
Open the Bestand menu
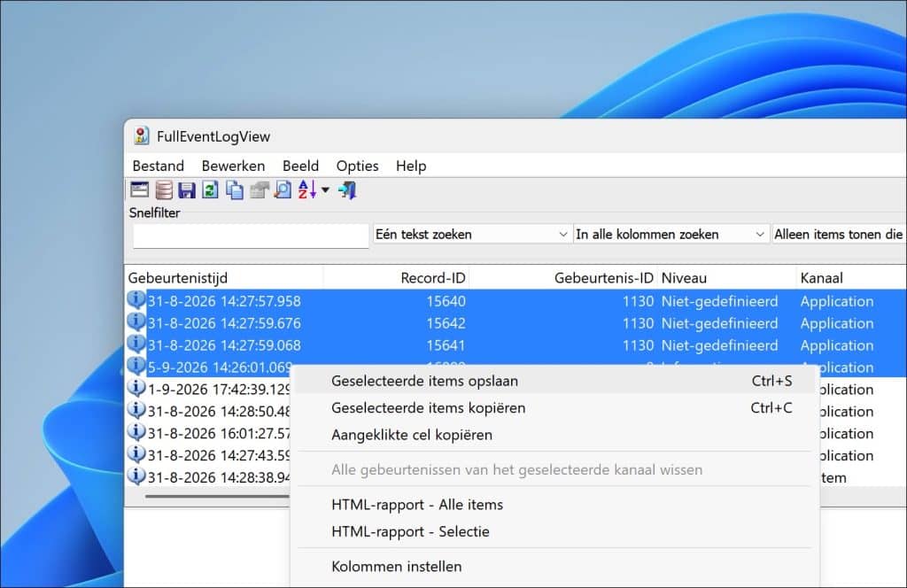[x=158, y=166]
